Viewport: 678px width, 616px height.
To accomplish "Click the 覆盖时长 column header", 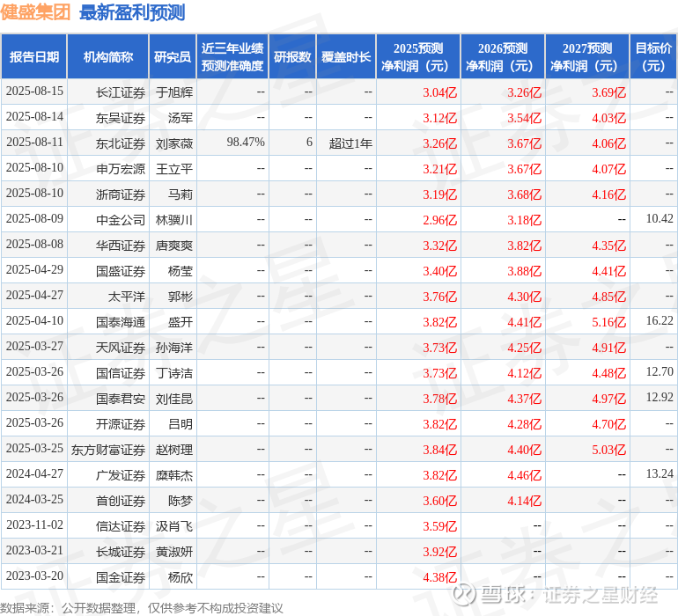I will tap(346, 56).
